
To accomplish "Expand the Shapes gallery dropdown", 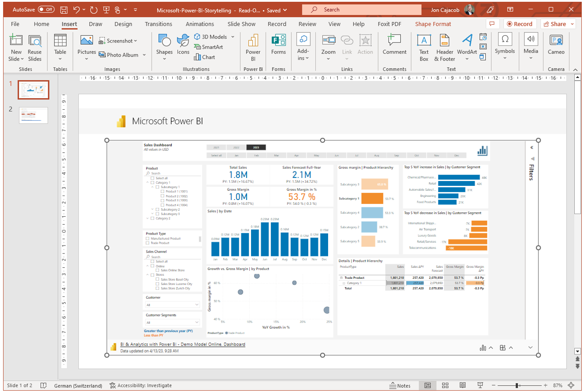I will (x=164, y=59).
